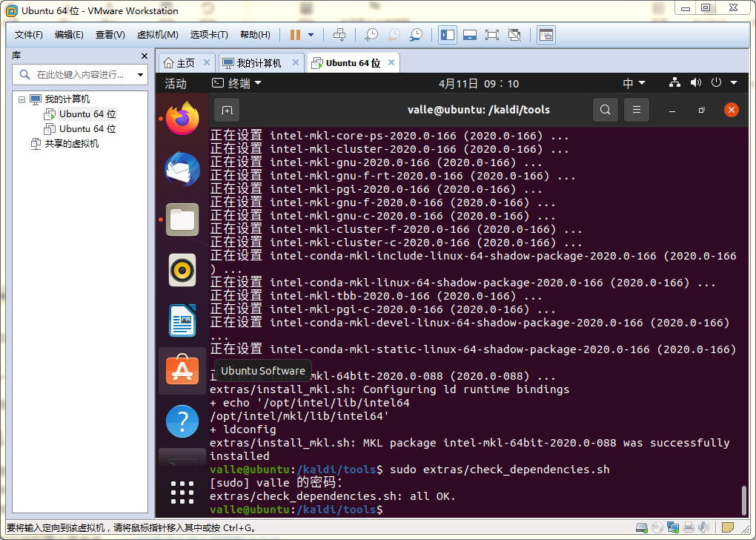756x540 pixels.
Task: Collapse the 我的计算机 tree node
Action: tap(21, 99)
